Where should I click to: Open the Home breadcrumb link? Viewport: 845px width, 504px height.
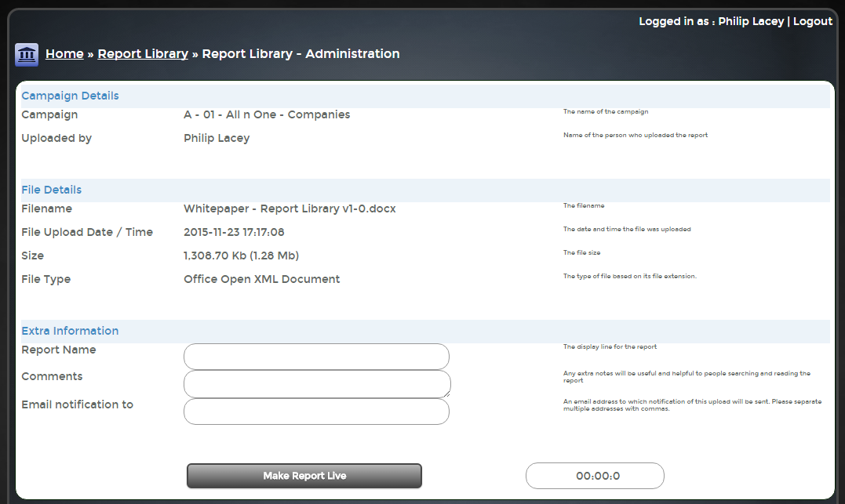point(64,53)
